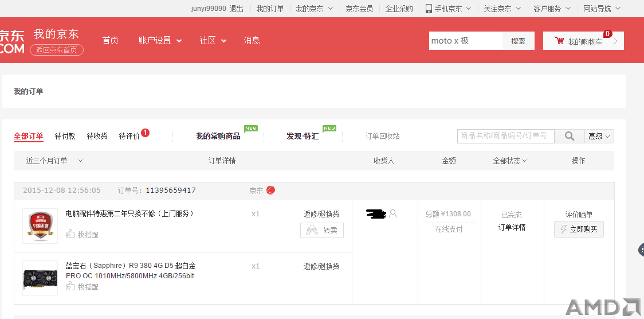Screen dimensions: 644x319
Task: Open the 我的订单 top link
Action: click(270, 9)
